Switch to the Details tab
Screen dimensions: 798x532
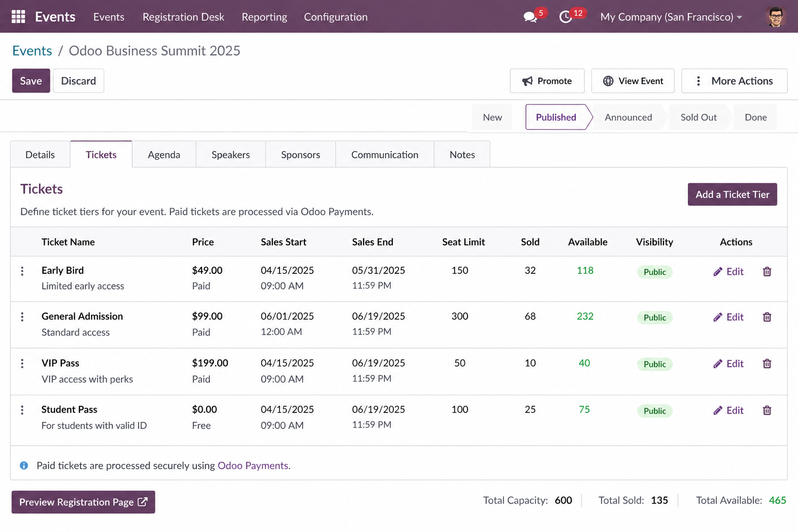click(40, 155)
